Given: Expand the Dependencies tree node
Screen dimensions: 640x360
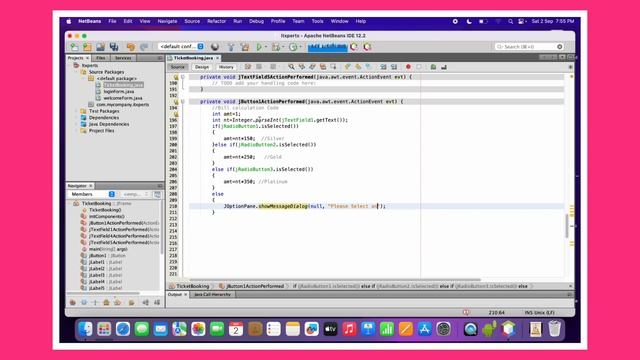Looking at the screenshot, I should pos(76,118).
